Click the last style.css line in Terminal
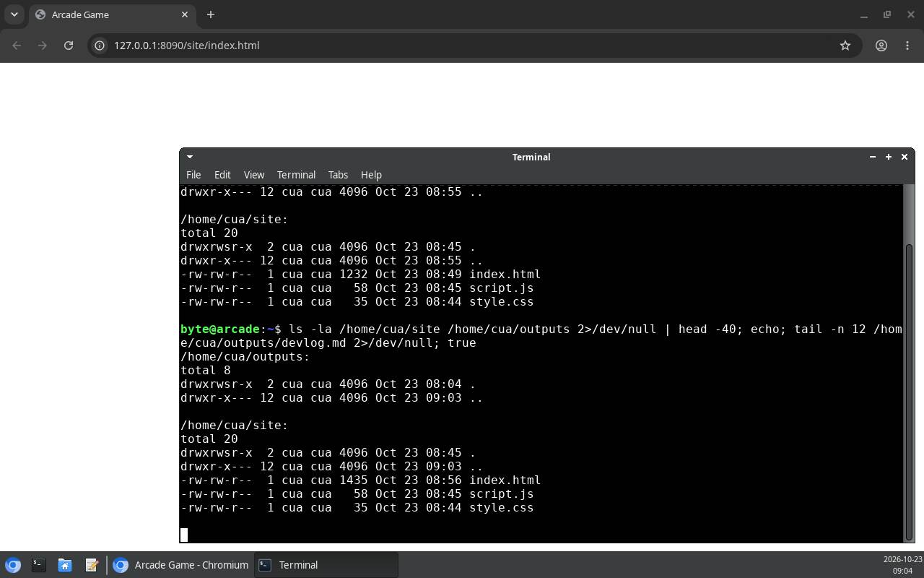924x578 pixels. [357, 508]
